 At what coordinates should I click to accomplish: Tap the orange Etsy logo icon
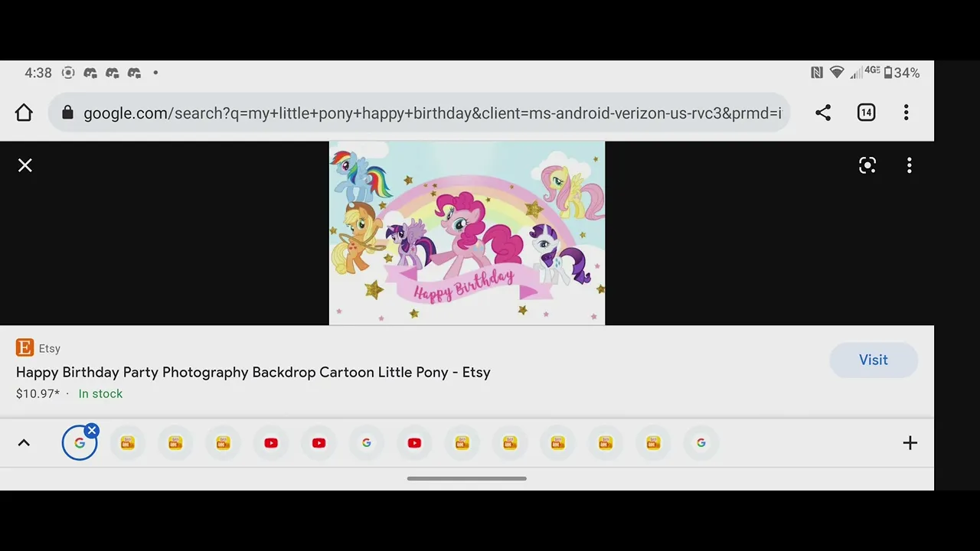coord(24,348)
